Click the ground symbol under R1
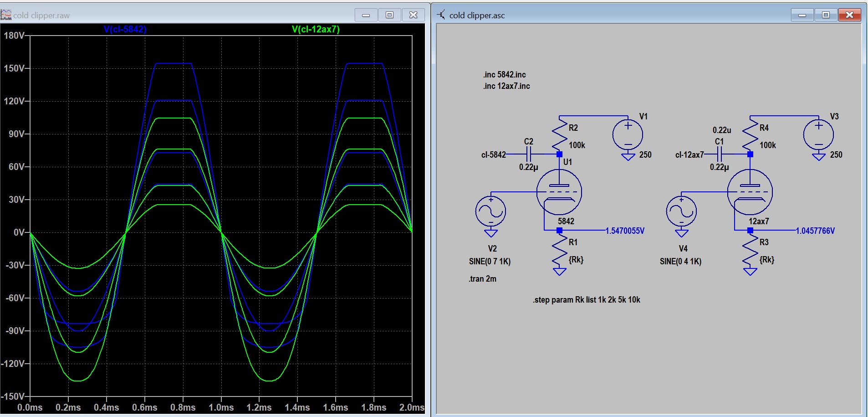This screenshot has height=417, width=868. point(559,272)
